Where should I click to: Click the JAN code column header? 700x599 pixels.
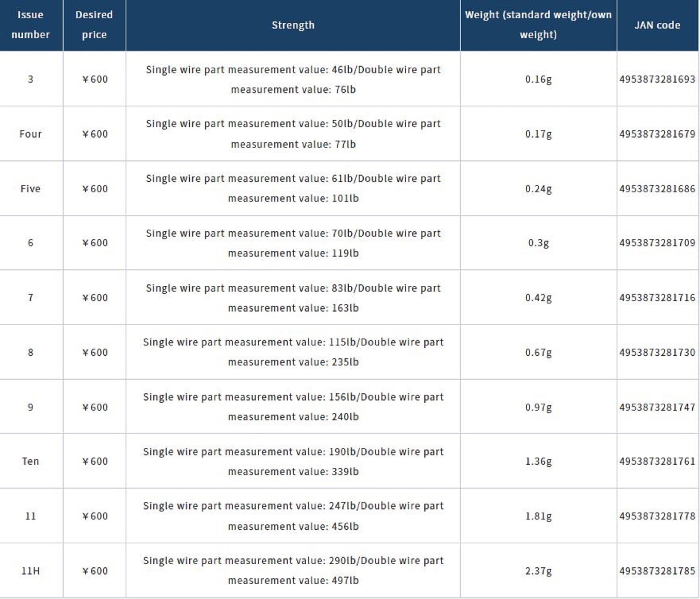pyautogui.click(x=657, y=25)
